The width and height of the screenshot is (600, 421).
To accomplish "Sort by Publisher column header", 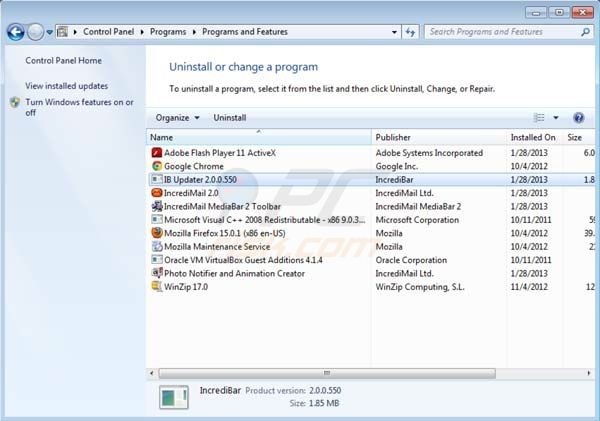I will [x=439, y=137].
